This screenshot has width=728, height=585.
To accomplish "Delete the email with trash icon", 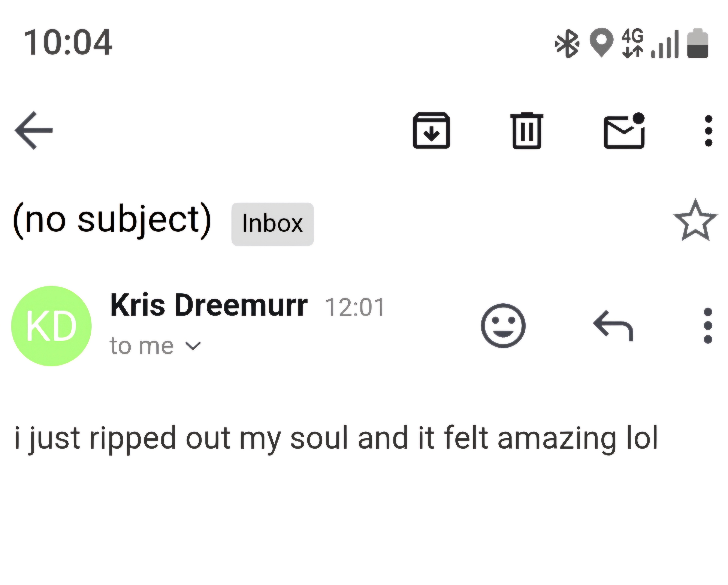I will (x=527, y=131).
